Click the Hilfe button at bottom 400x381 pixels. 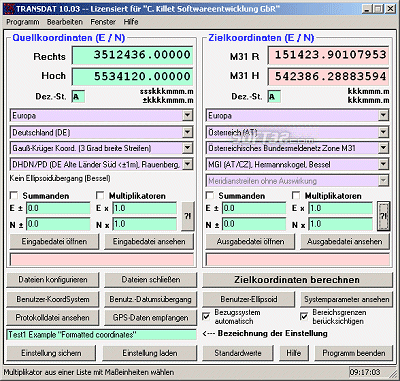point(293,353)
